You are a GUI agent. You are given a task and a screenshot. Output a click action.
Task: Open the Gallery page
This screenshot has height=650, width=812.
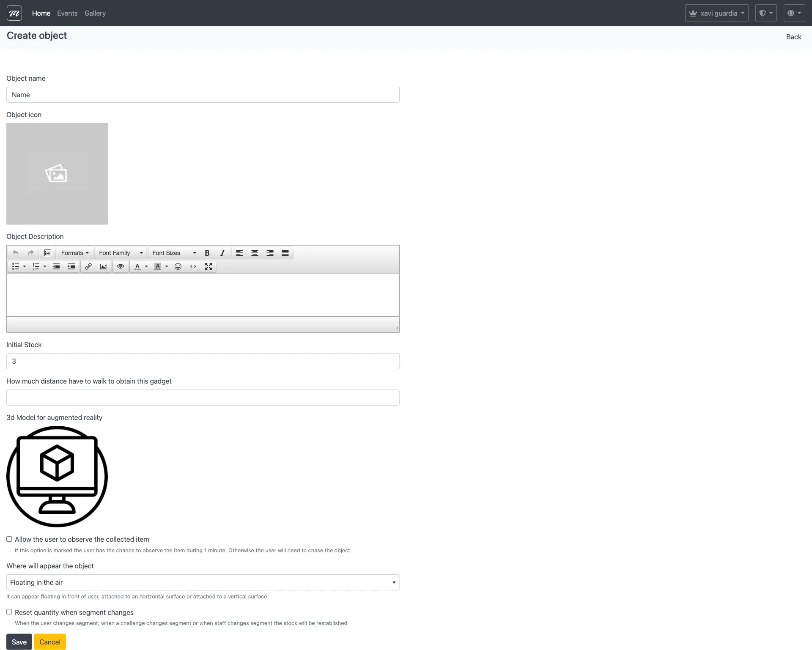[95, 13]
